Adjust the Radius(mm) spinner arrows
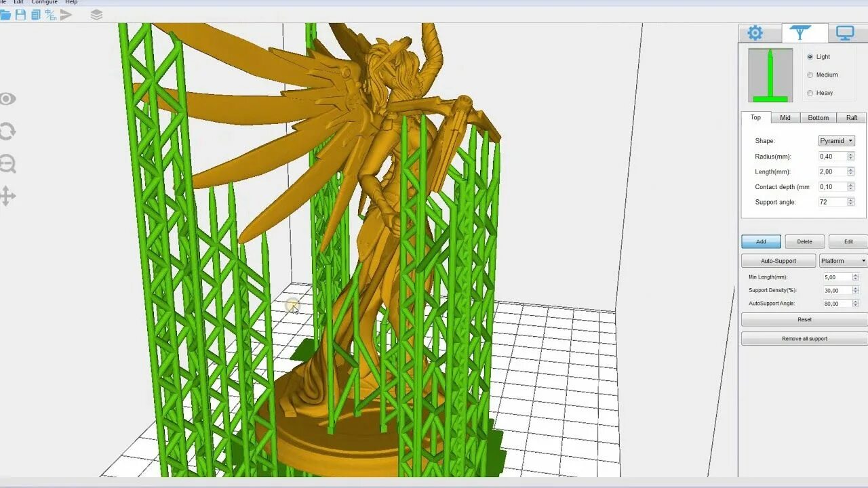The image size is (868, 488). 850,157
